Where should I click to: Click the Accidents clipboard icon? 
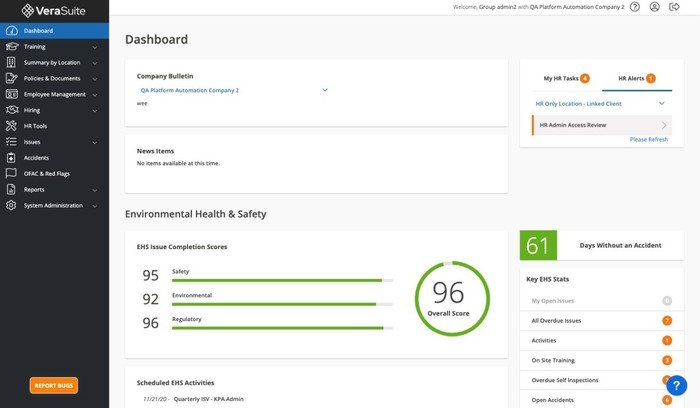[x=11, y=158]
